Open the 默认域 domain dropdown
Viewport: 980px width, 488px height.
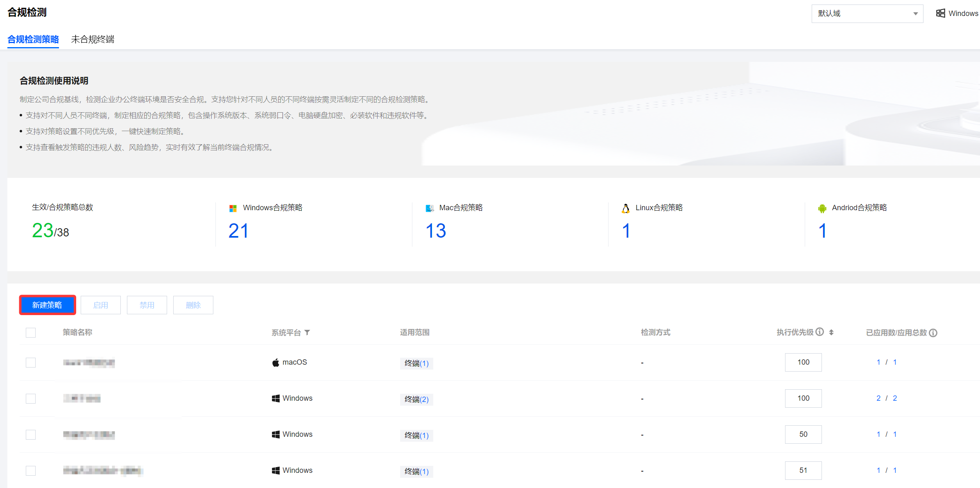[x=867, y=14]
